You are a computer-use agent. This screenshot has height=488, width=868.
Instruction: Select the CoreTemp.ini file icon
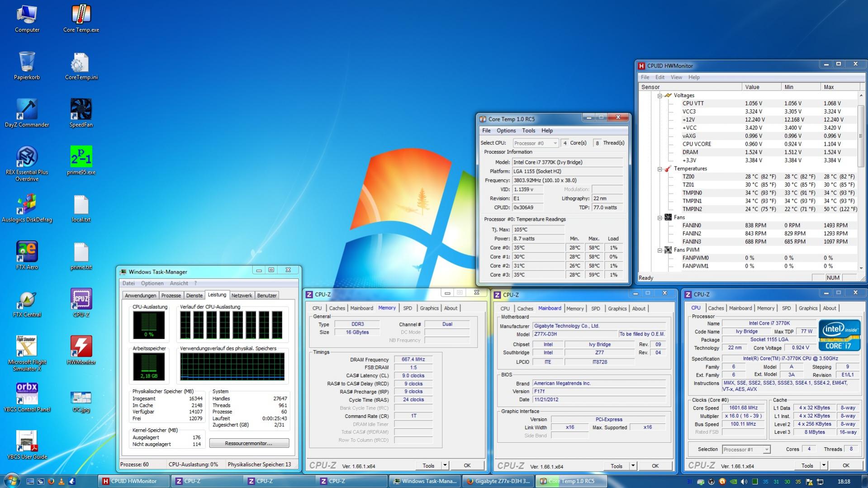pyautogui.click(x=81, y=66)
